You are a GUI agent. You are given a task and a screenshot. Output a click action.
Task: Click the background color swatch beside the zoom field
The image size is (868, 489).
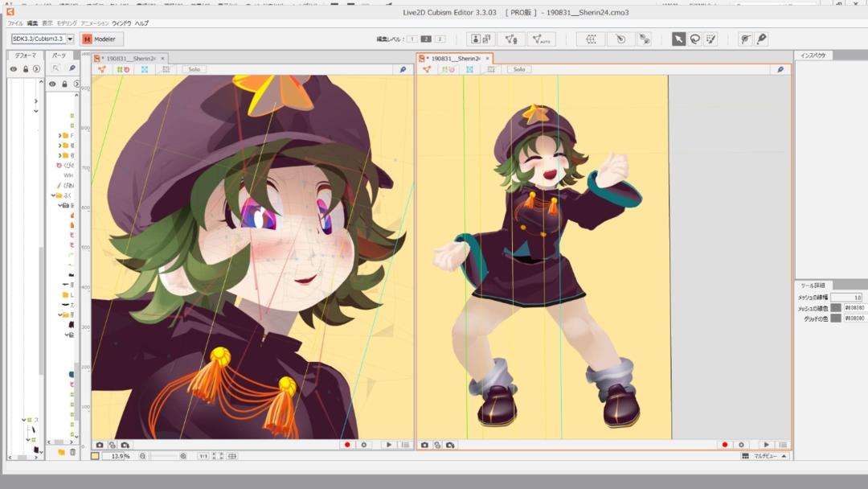95,456
